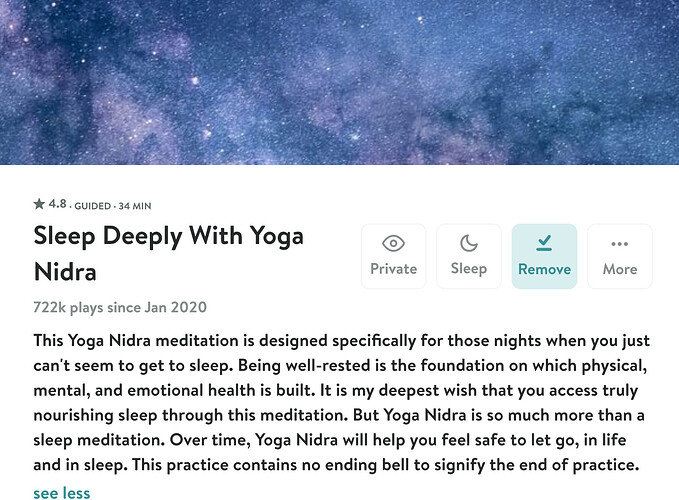Click the line mentioning no ending bell
Screen dimensions: 679x500
click(336, 465)
